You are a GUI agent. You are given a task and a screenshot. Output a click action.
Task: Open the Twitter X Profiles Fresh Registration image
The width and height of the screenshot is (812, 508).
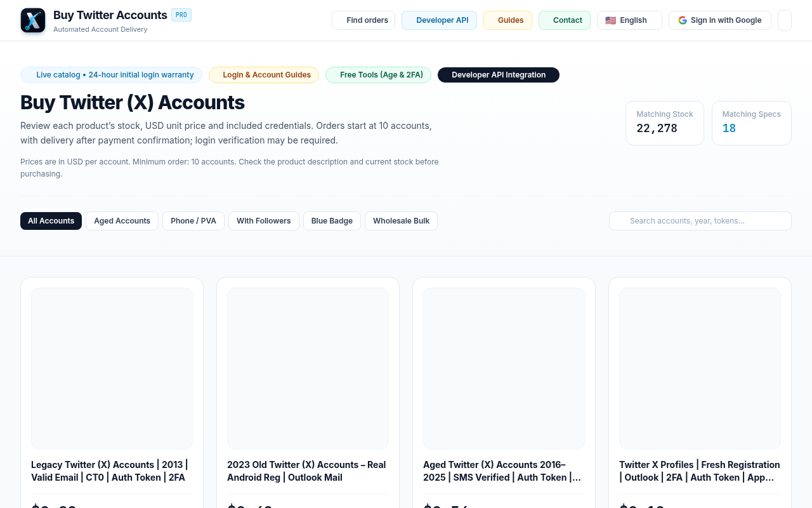(700, 368)
